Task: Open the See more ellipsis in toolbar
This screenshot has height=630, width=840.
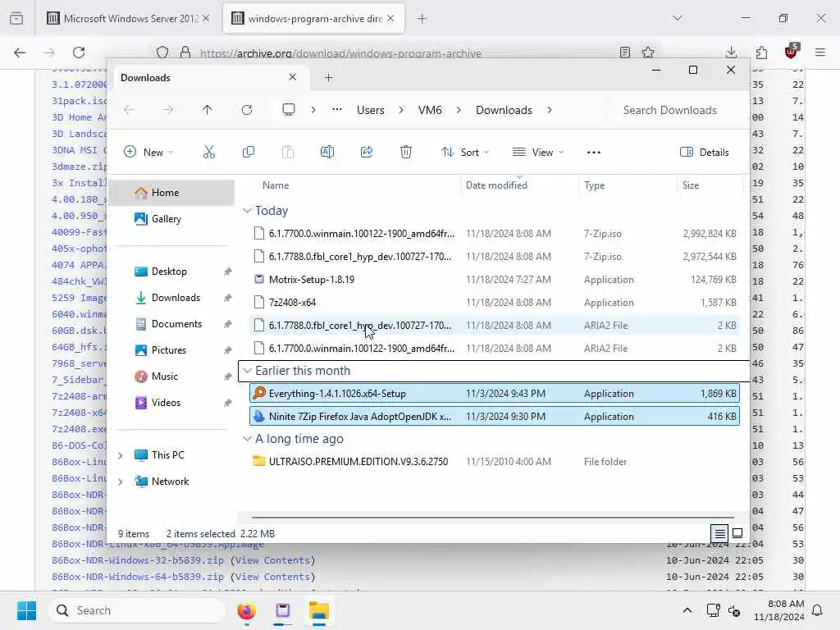Action: pyautogui.click(x=594, y=152)
